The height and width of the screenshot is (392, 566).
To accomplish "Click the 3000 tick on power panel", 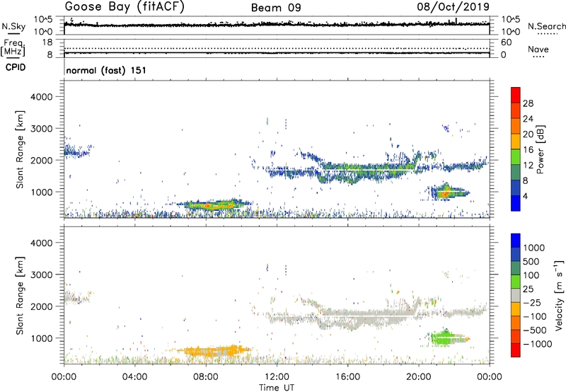I will (x=42, y=129).
